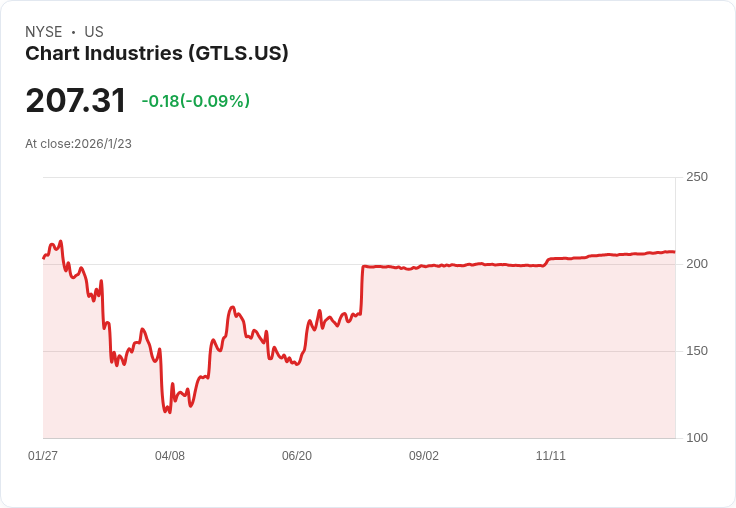736x508 pixels.
Task: Click the At close 2026/1/23 text
Action: 79,144
